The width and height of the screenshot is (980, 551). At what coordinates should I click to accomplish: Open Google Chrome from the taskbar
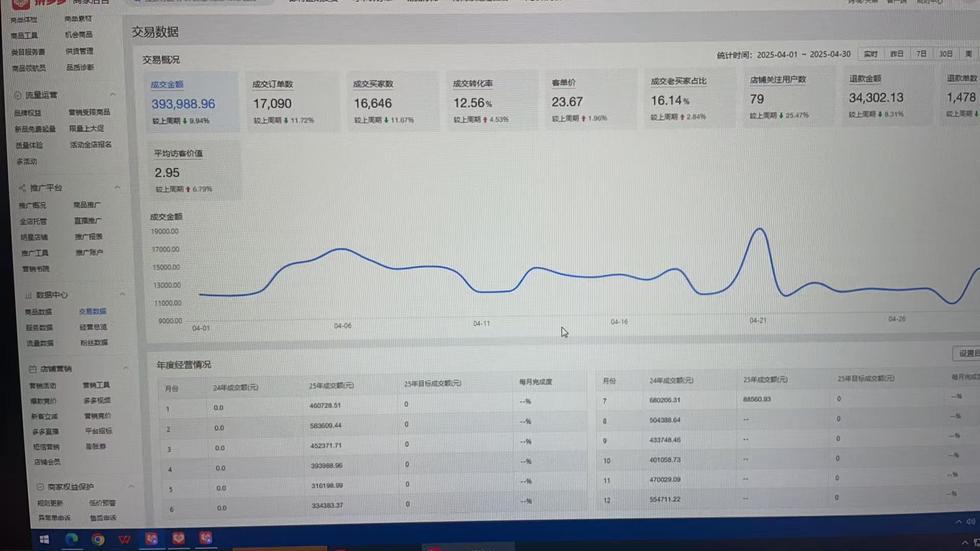coord(98,539)
